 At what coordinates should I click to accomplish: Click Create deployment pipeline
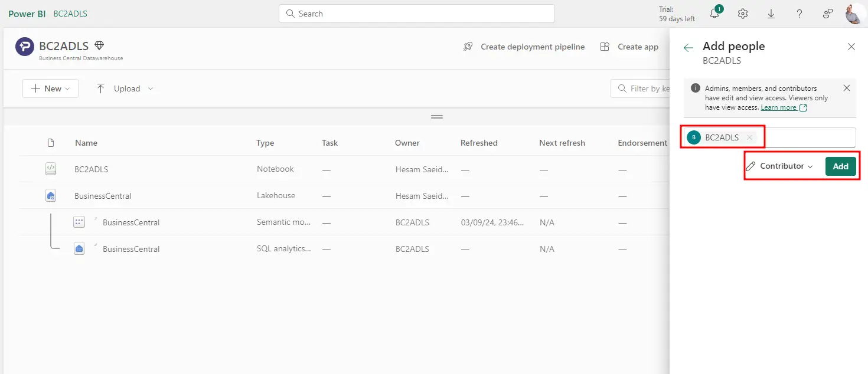pos(524,47)
